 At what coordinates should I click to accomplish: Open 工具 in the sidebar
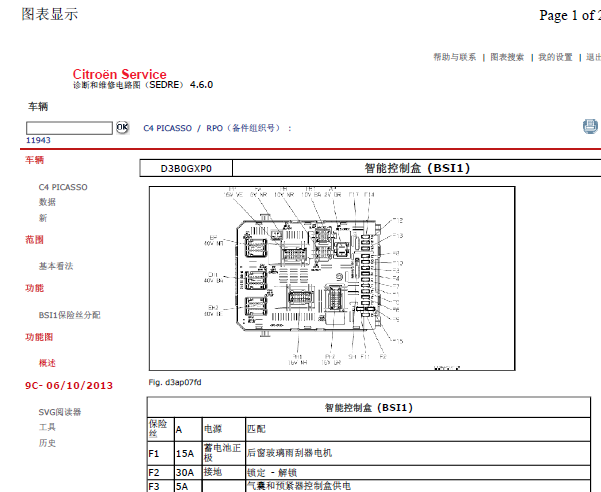point(47,427)
